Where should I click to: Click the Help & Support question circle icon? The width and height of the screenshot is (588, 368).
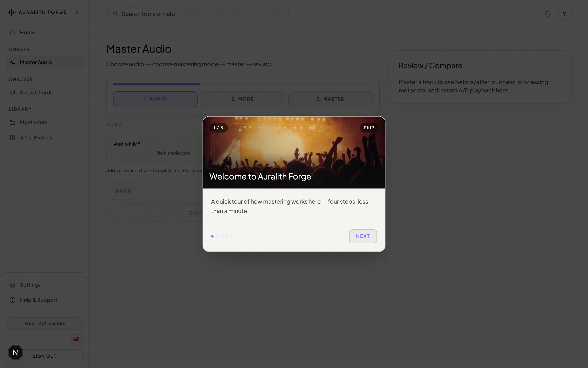12,300
